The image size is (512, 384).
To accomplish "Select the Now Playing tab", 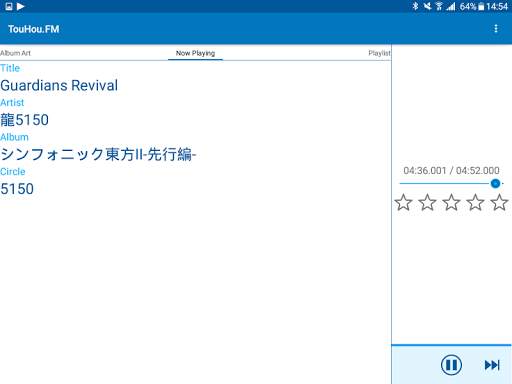I will click(195, 53).
